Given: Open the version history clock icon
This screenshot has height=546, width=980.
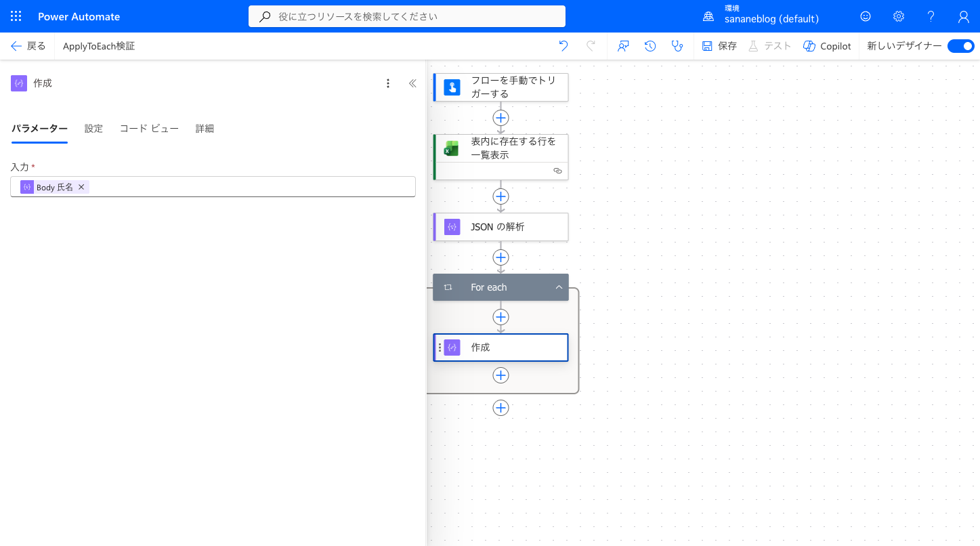Looking at the screenshot, I should (x=650, y=46).
